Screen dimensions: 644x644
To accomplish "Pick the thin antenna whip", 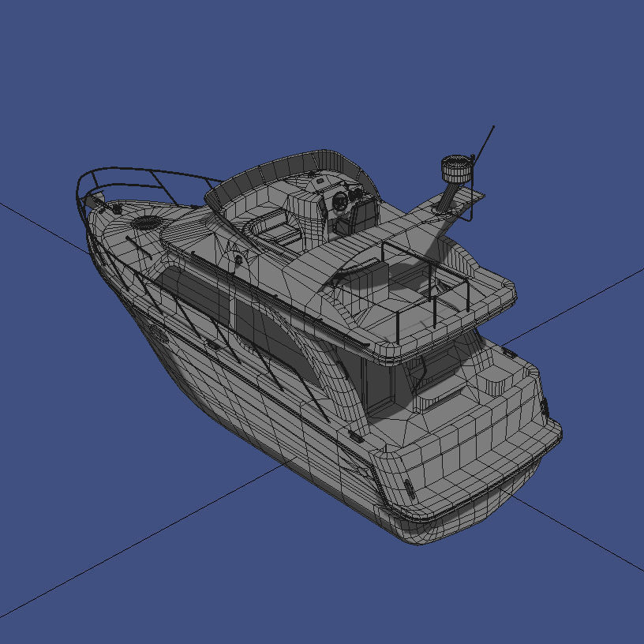I will [485, 143].
